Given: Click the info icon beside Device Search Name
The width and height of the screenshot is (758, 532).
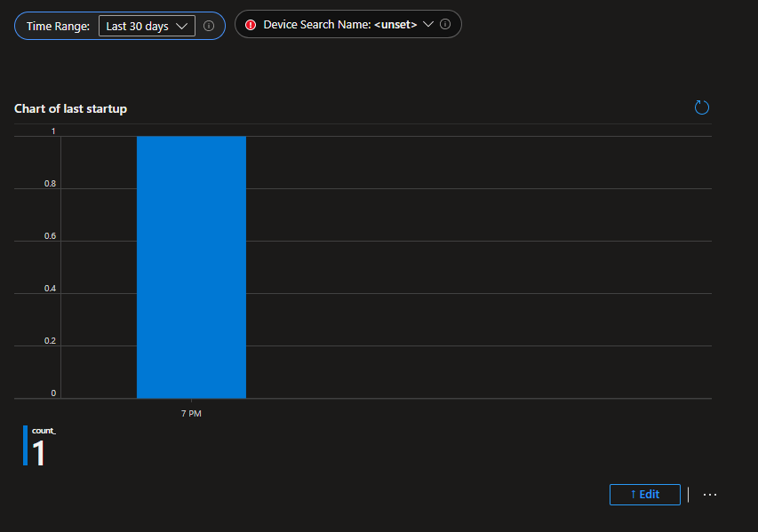Looking at the screenshot, I should point(445,25).
